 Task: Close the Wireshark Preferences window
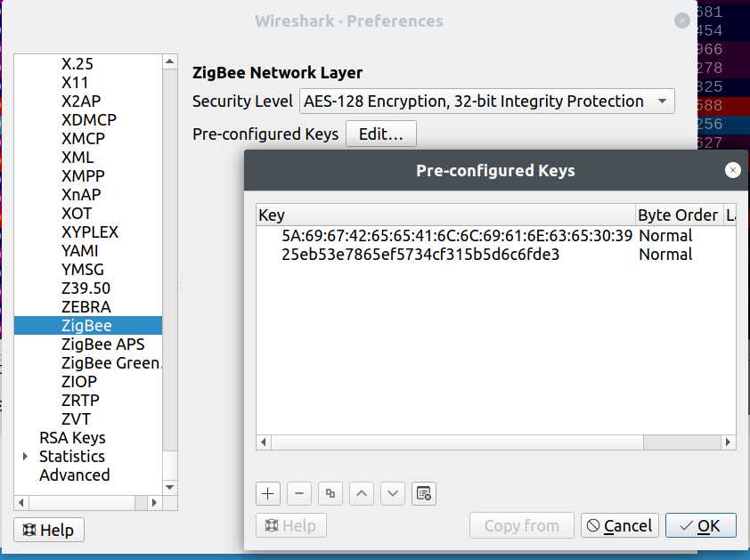682,20
